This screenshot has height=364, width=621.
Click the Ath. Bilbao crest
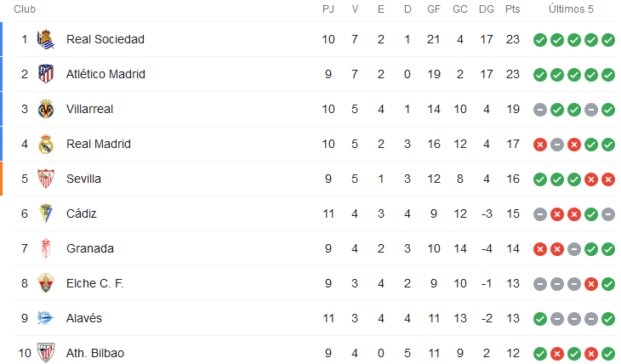point(46,352)
